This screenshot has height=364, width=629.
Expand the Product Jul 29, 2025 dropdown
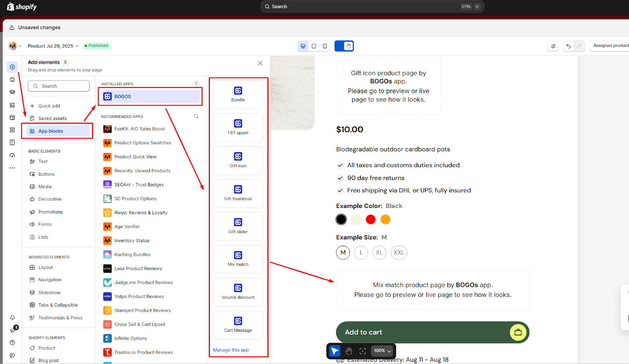[x=53, y=46]
